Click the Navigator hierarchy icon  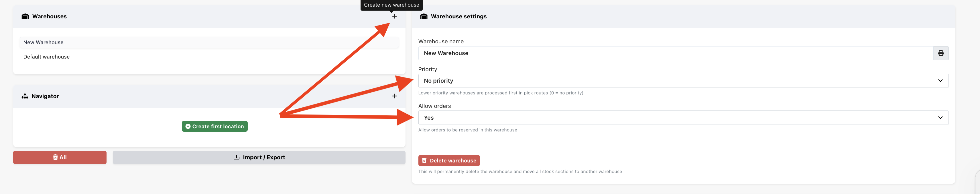[x=25, y=96]
